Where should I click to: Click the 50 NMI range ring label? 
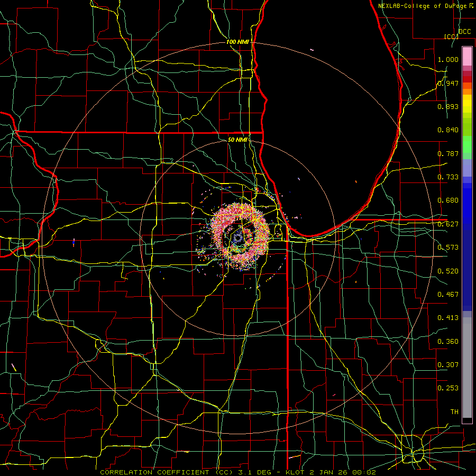coord(237,140)
